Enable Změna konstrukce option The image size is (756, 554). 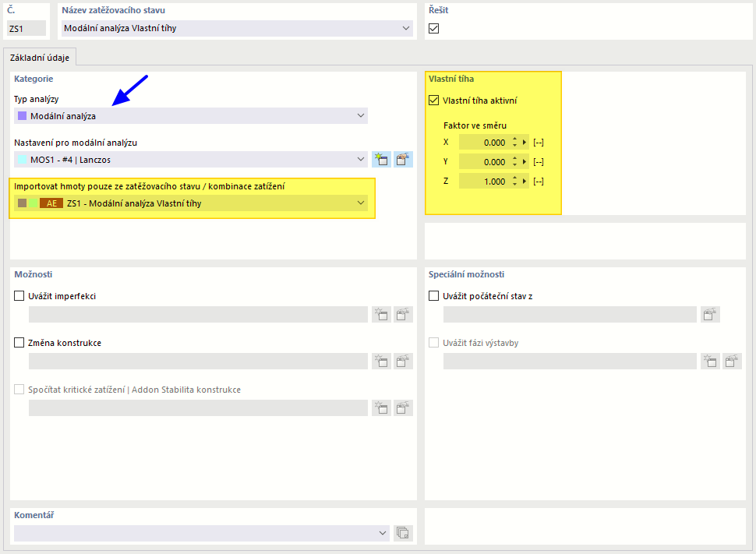coord(19,343)
